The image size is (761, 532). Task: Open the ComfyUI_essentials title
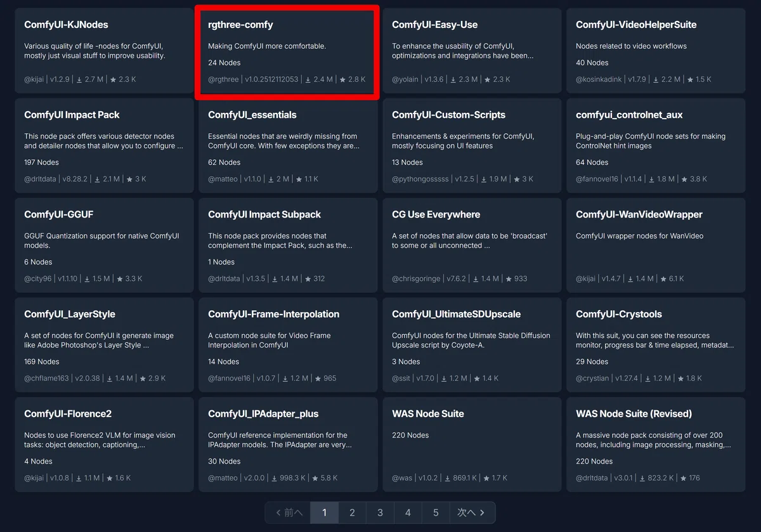point(252,115)
